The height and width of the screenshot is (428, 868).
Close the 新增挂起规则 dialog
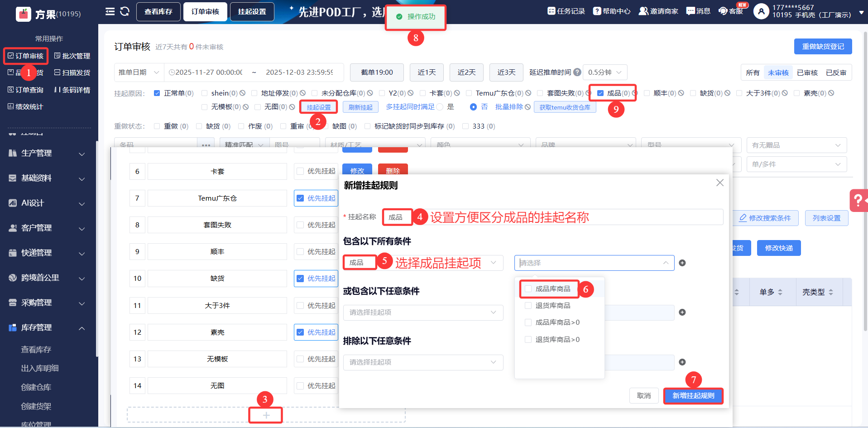point(719,183)
